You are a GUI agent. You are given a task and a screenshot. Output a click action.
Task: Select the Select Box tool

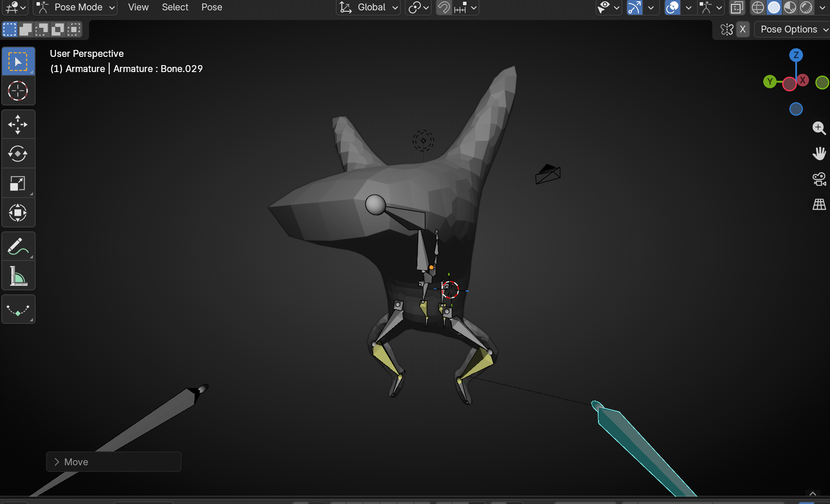(x=18, y=61)
